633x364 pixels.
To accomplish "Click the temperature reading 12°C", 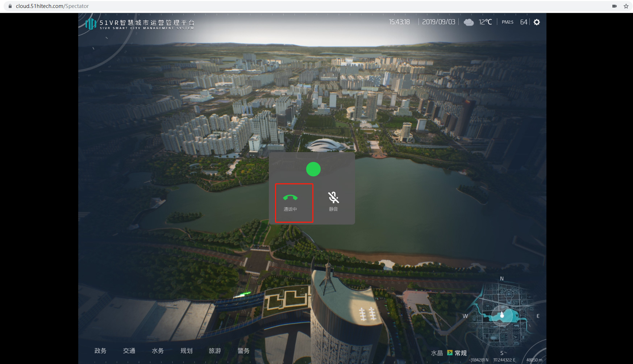I will [485, 22].
